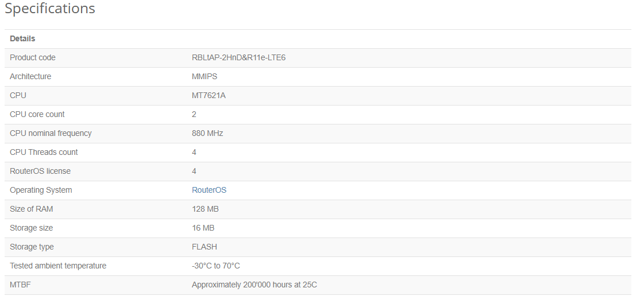Select the 880 MHz frequency value
The image size is (644, 296).
point(207,133)
